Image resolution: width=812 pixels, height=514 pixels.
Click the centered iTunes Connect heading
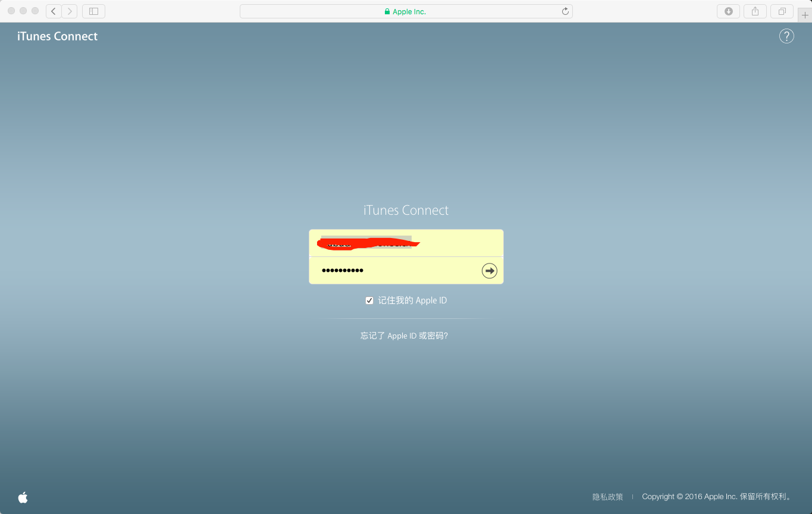(x=406, y=210)
